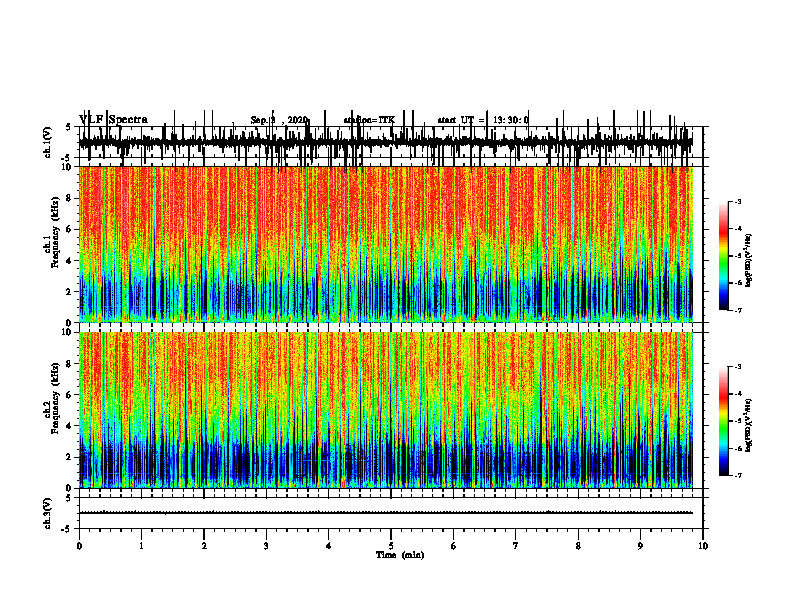The width and height of the screenshot is (792, 612).
Task: Click the 'VLF Spectra' plot title
Action: coord(114,120)
